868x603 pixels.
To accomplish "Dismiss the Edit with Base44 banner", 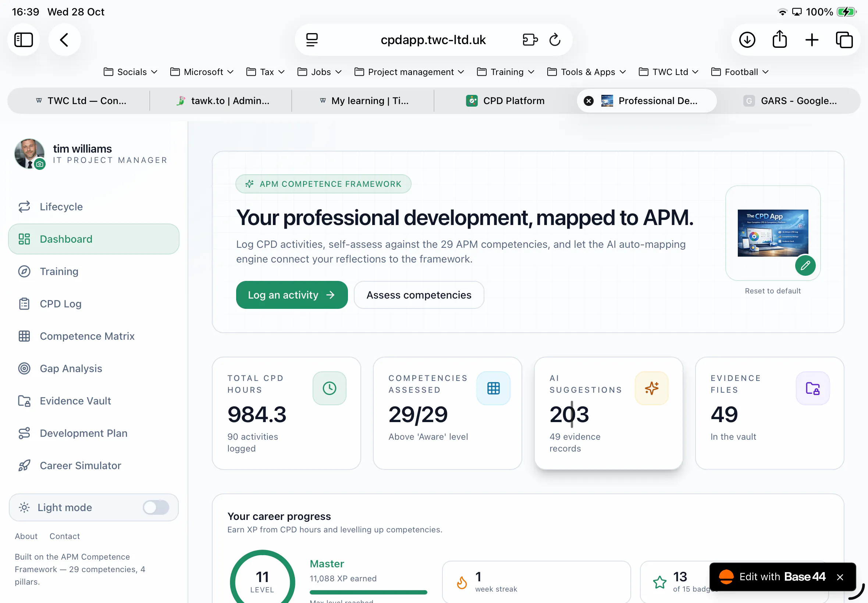I will point(840,577).
